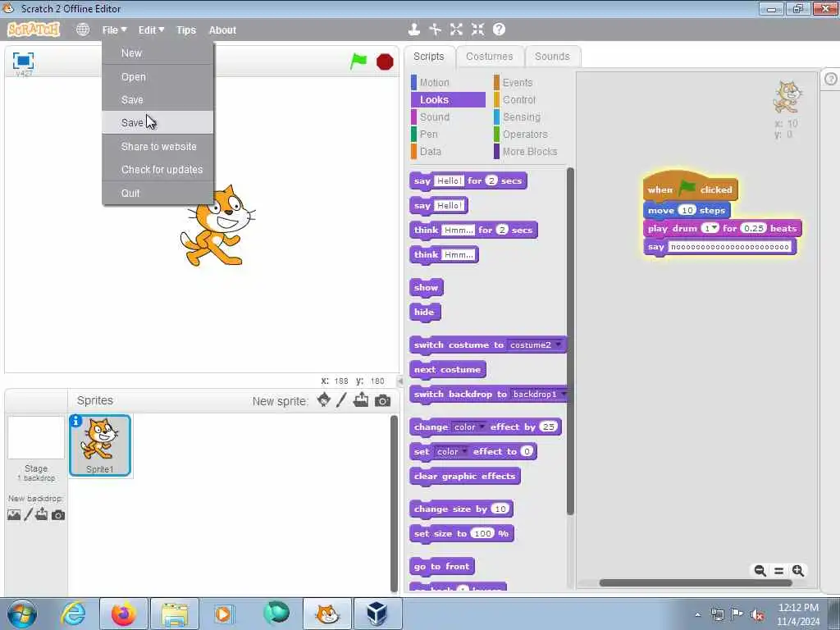840x630 pixels.
Task: Choose Share to website
Action: click(x=157, y=146)
